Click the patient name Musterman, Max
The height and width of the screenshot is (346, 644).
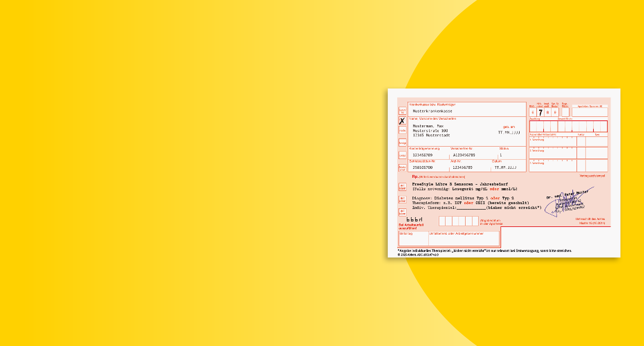428,126
